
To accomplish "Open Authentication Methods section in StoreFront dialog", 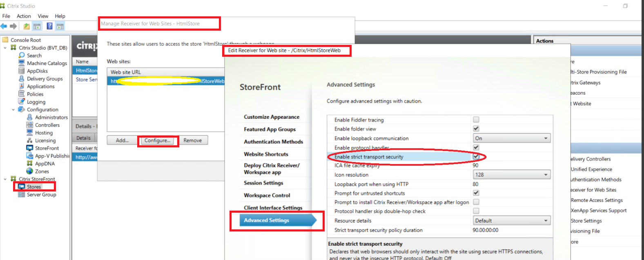I will coord(274,142).
